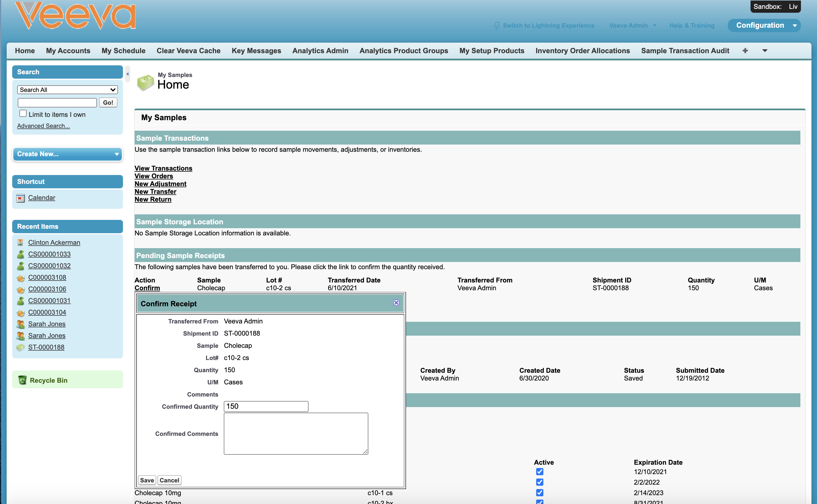Click the Clinton Ackerman contact icon
The height and width of the screenshot is (504, 817).
(20, 243)
